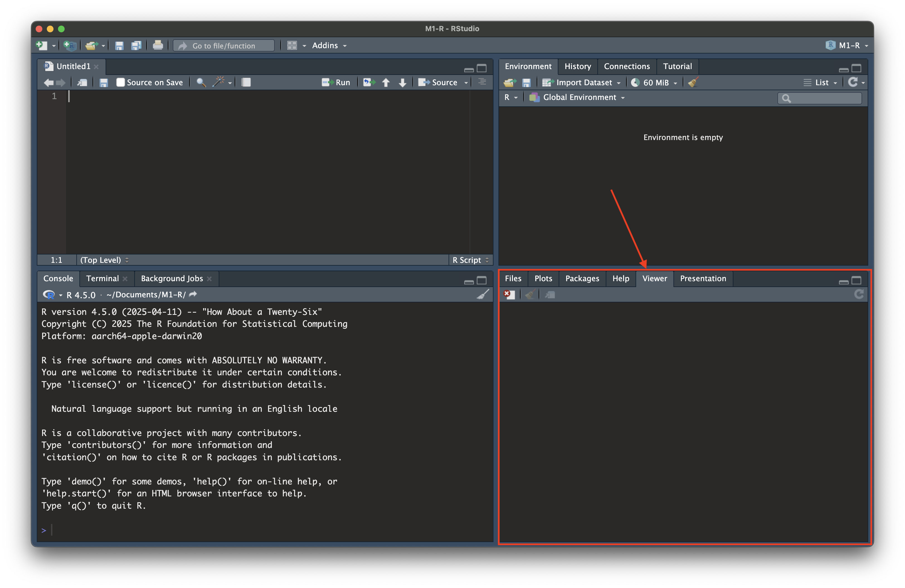The image size is (905, 588).
Task: Maximize the Viewer pane
Action: click(856, 280)
